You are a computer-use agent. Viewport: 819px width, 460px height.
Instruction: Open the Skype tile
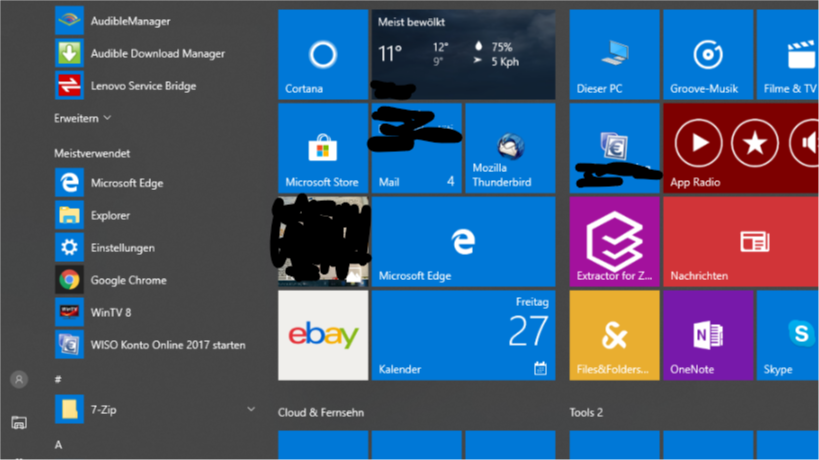[x=788, y=335]
